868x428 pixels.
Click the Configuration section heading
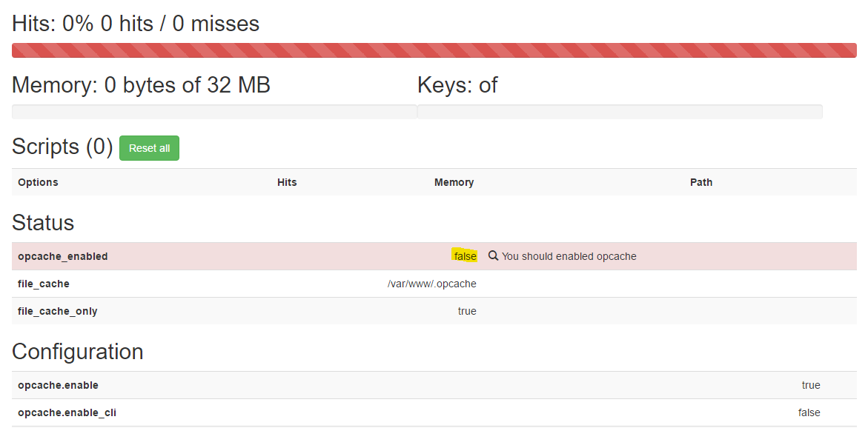tap(78, 351)
